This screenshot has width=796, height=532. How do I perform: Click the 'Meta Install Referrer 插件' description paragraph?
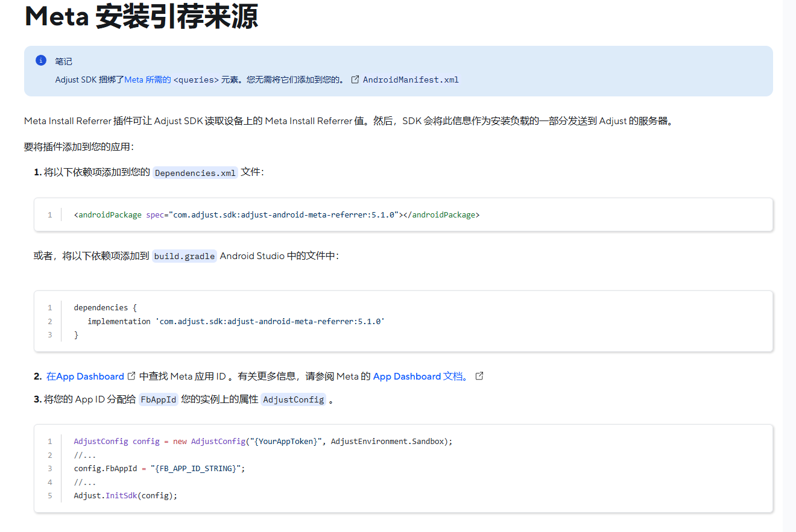349,121
